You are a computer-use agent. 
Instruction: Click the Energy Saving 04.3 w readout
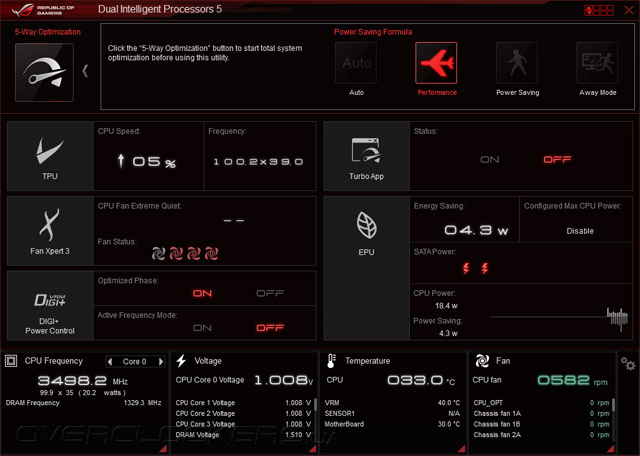(476, 231)
